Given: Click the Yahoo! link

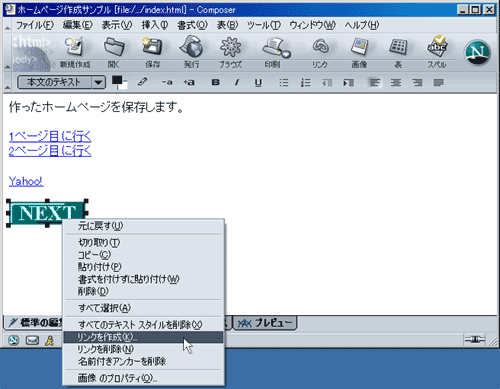Looking at the screenshot, I should pyautogui.click(x=26, y=181).
